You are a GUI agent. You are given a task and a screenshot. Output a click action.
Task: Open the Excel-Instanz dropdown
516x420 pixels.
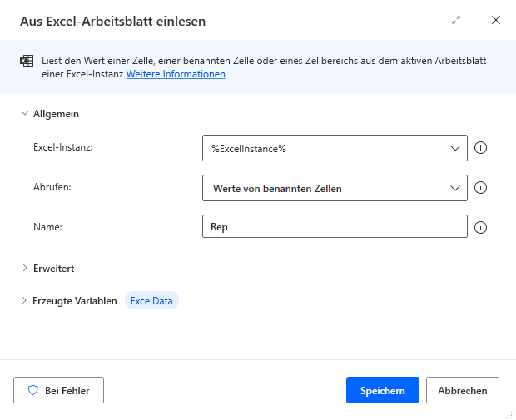335,148
